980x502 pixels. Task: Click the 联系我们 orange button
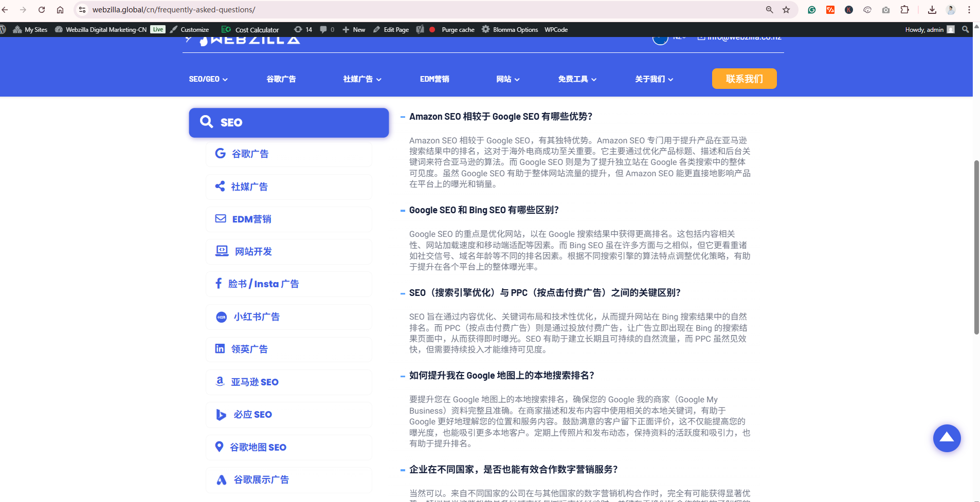pos(745,79)
